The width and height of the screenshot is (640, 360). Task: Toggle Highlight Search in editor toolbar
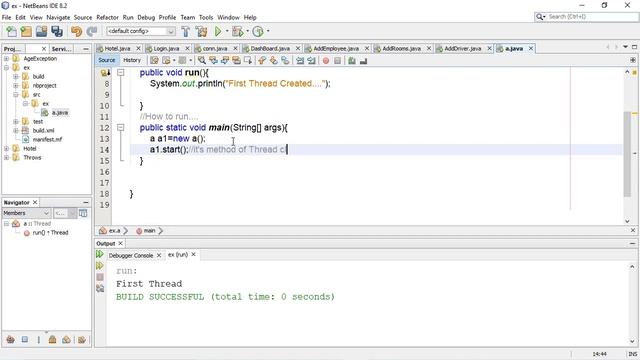click(x=236, y=60)
